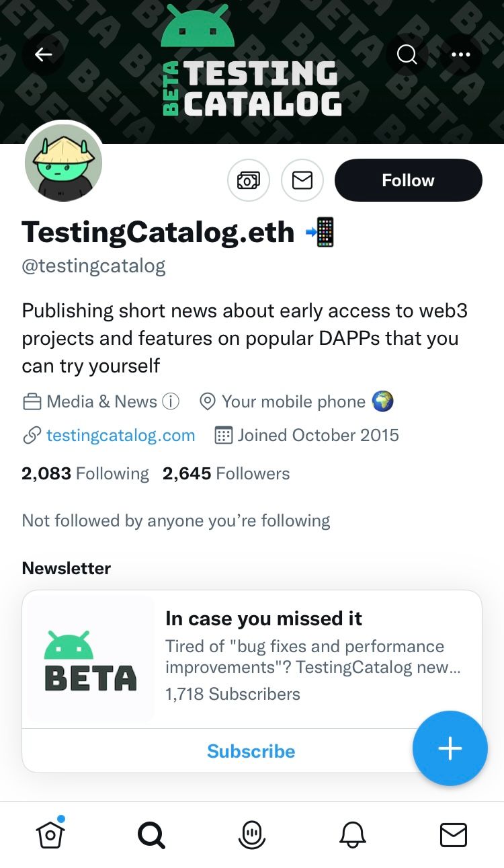The width and height of the screenshot is (504, 868).
Task: Open the Spaces microphone tab
Action: [x=252, y=835]
